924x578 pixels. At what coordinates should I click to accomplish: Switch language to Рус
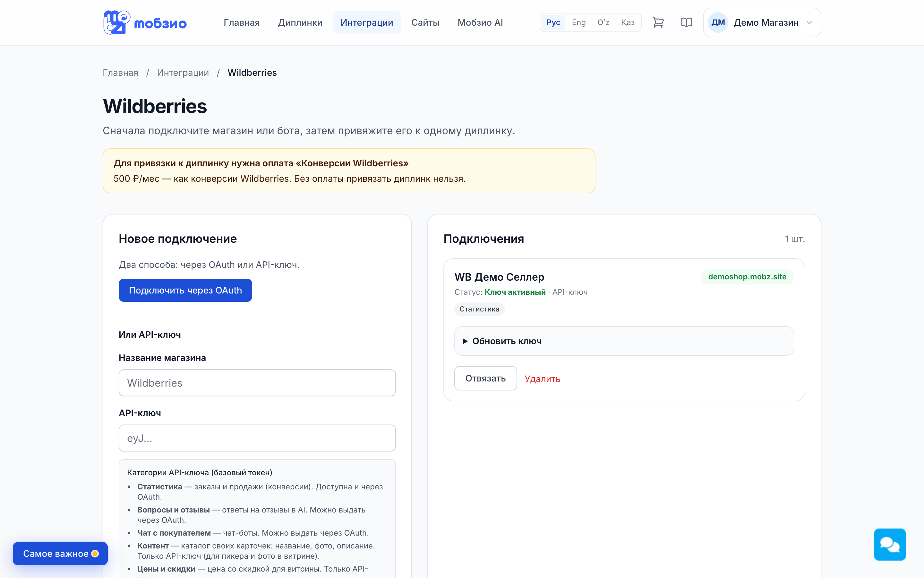coord(553,22)
